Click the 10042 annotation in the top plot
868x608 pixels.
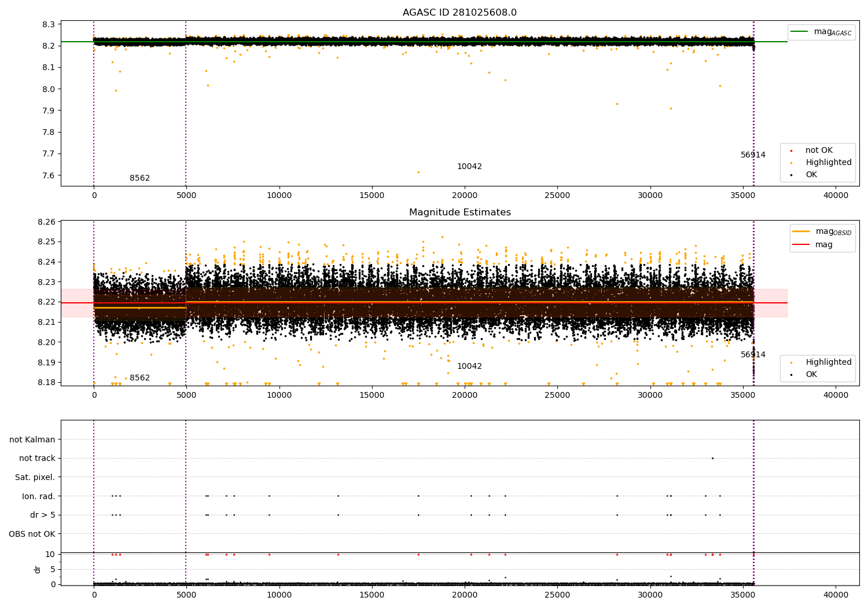click(x=469, y=167)
